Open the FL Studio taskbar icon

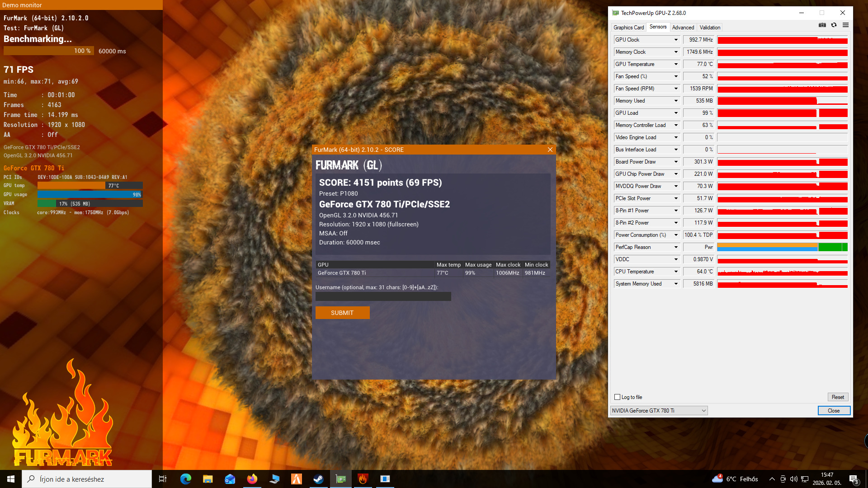[x=296, y=479]
